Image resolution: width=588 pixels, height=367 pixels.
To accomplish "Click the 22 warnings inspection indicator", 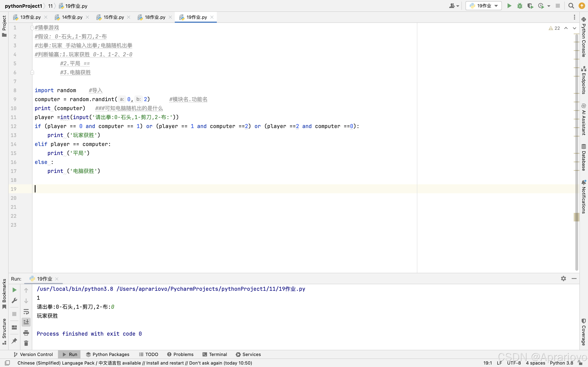I will [x=554, y=28].
